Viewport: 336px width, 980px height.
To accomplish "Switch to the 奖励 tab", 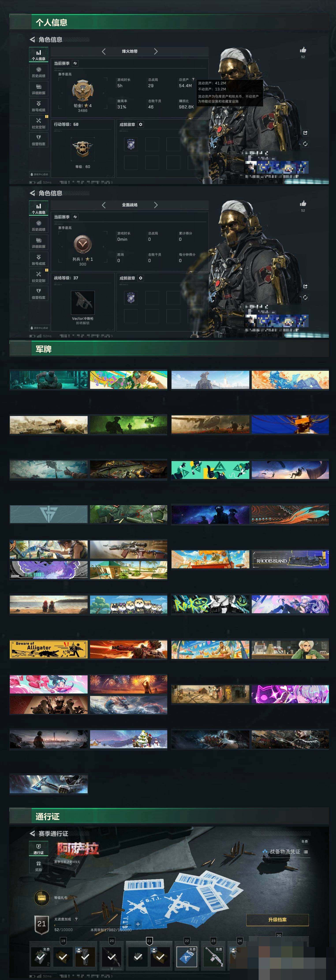I will tap(38, 866).
